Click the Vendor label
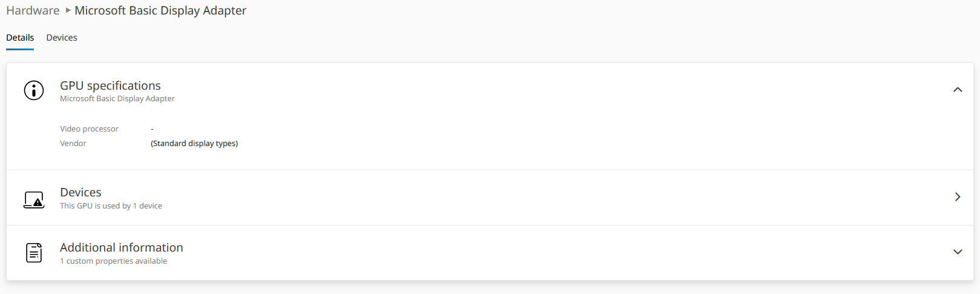Viewport: 980px width, 294px height. tap(73, 144)
